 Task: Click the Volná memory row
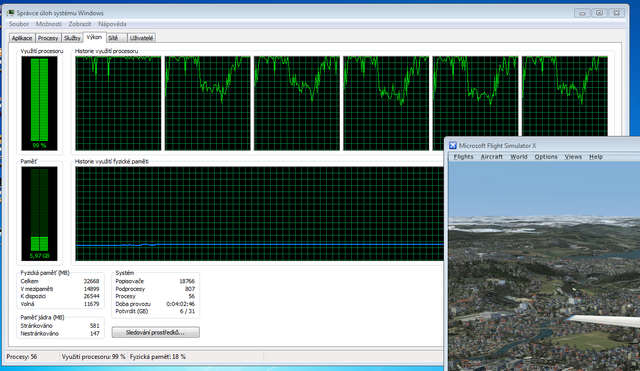click(60, 304)
